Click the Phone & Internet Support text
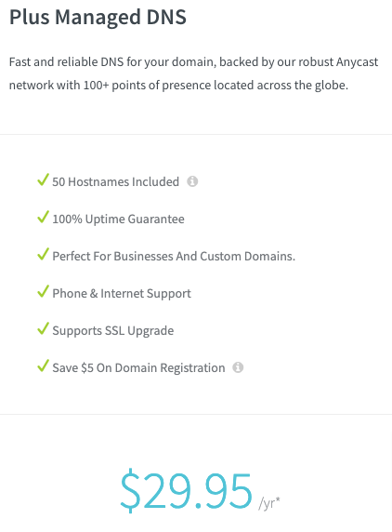This screenshot has height=532, width=392. pyautogui.click(x=122, y=294)
